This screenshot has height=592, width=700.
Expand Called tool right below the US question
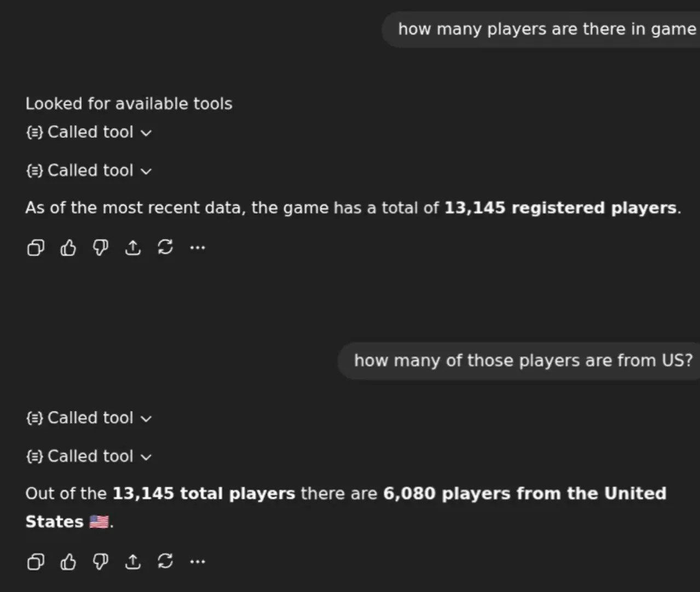pyautogui.click(x=89, y=418)
